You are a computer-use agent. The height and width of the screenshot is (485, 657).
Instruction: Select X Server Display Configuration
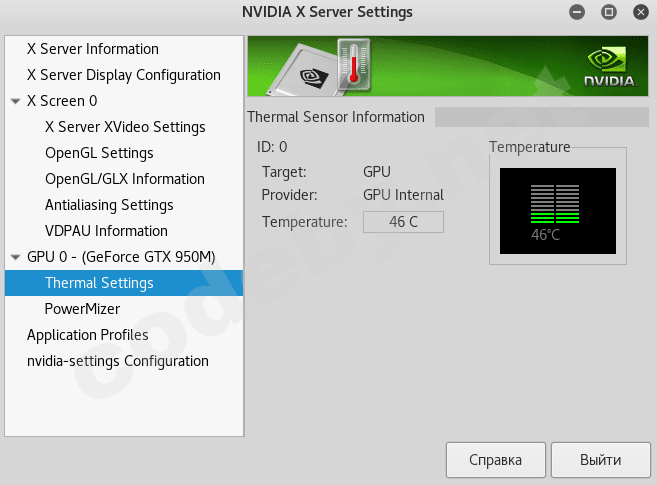(123, 75)
